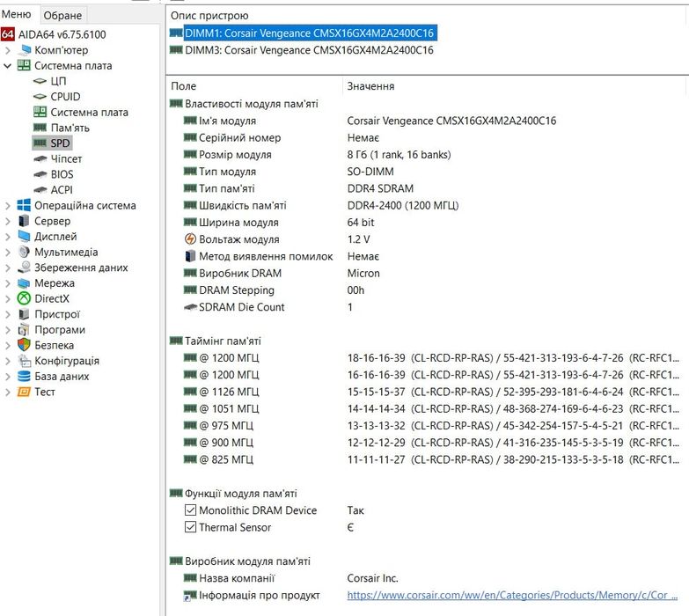Select the Тест tree label
Viewport: 689px width, 616px height.
(x=44, y=392)
